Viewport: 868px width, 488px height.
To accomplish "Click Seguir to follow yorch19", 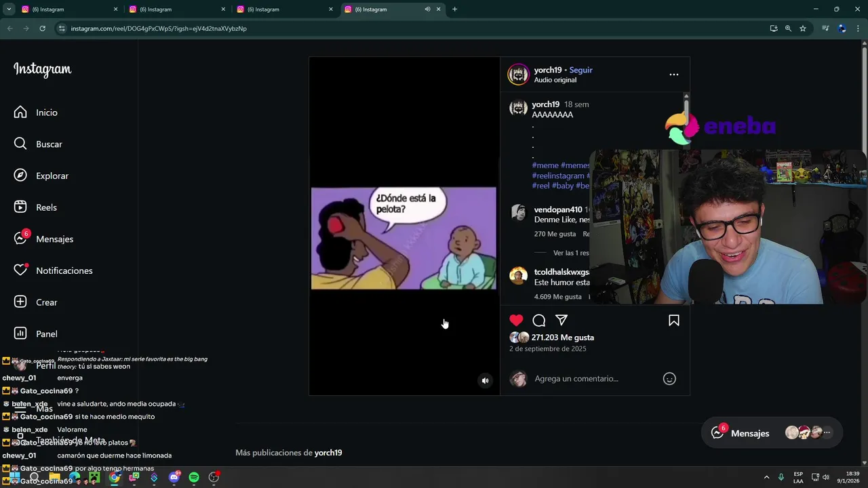I will click(580, 70).
